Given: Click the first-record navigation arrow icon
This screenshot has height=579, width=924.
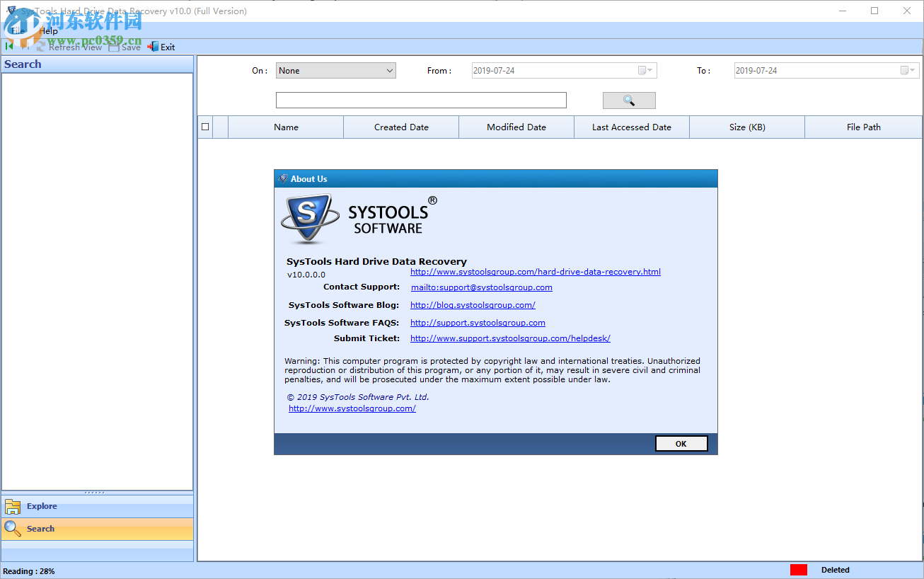Looking at the screenshot, I should [x=8, y=46].
